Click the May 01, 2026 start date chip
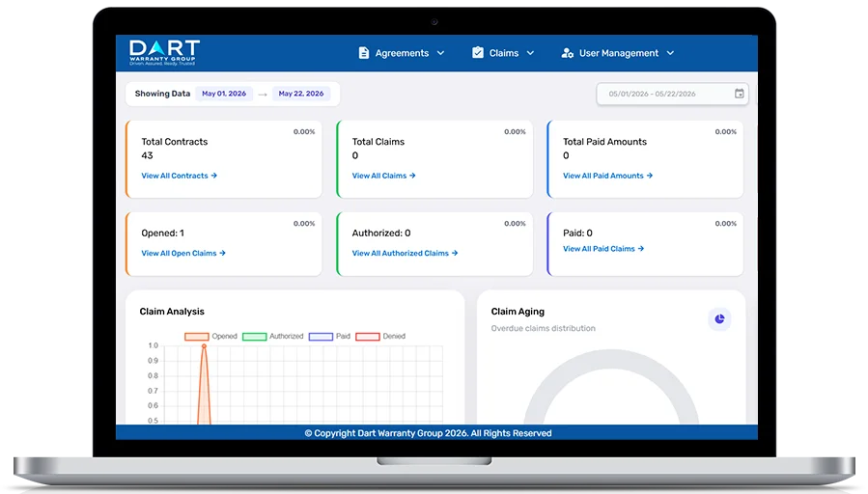 click(x=224, y=94)
